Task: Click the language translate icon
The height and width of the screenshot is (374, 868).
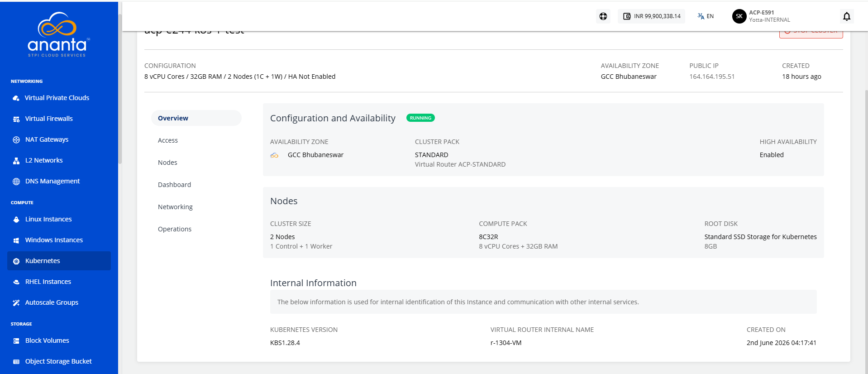Action: [701, 16]
